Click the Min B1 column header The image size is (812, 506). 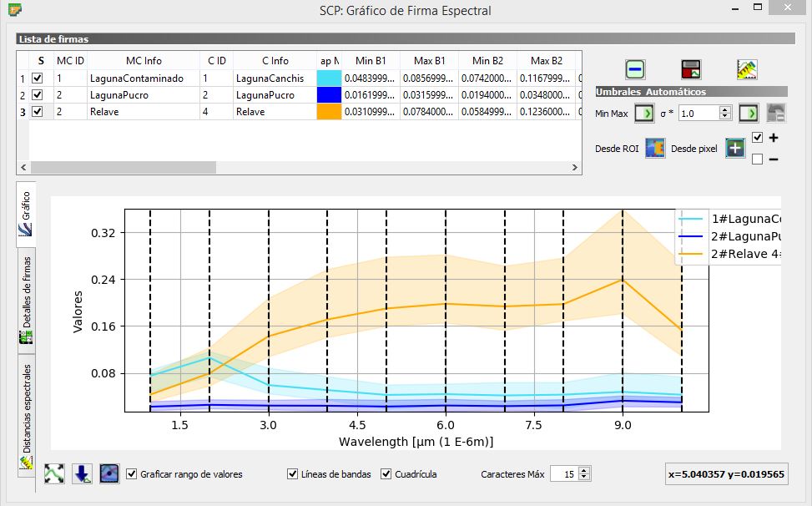[x=371, y=61]
